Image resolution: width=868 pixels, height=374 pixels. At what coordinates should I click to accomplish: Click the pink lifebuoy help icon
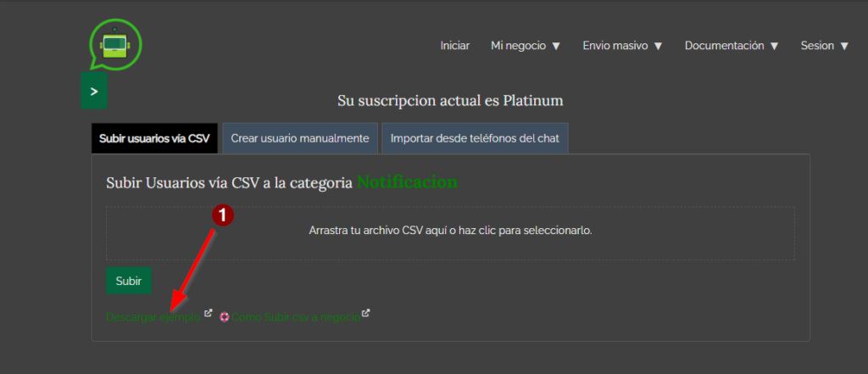point(225,316)
